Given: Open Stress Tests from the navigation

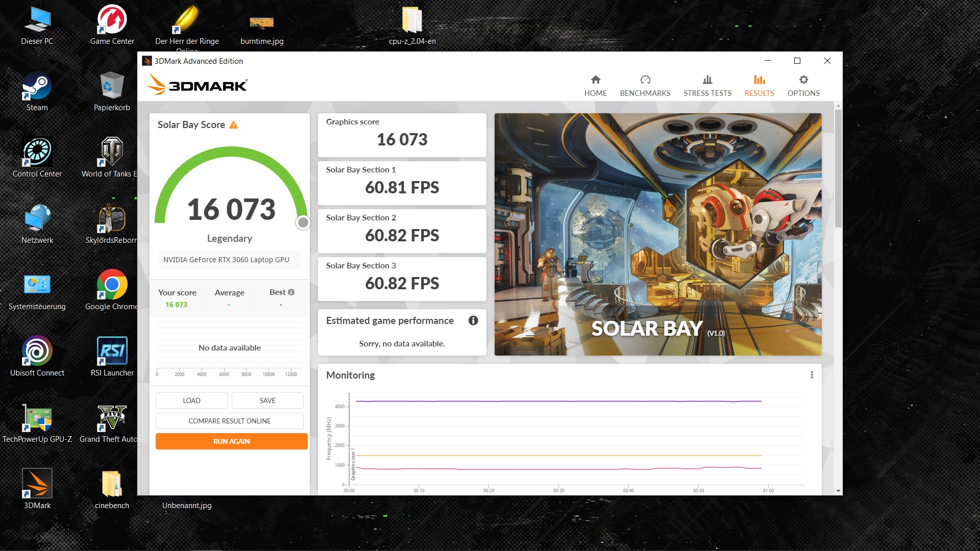Looking at the screenshot, I should [x=707, y=86].
